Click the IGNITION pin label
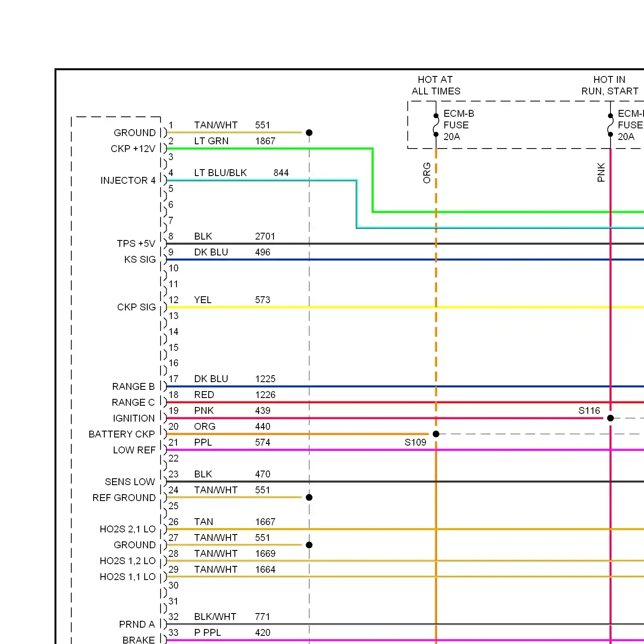Screen dimensions: 644x644 click(x=134, y=418)
